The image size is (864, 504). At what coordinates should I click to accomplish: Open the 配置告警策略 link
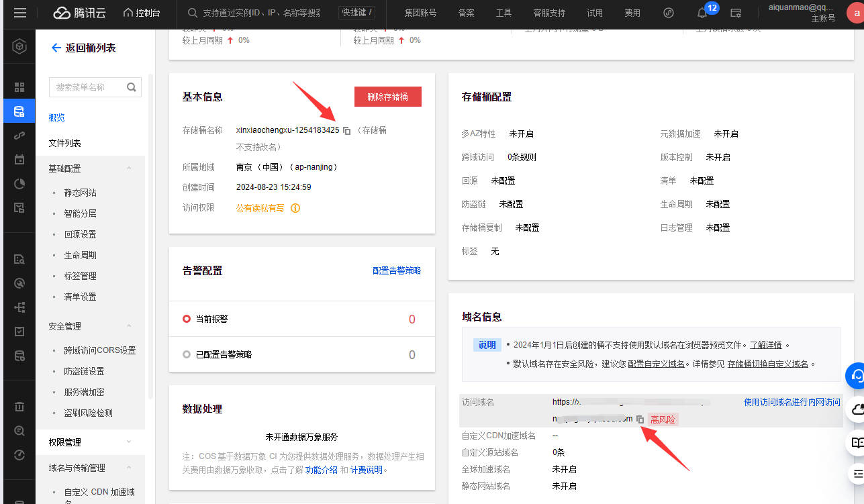[397, 270]
